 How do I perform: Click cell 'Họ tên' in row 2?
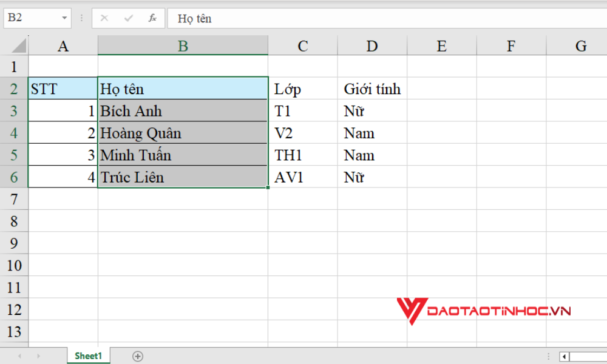(183, 89)
